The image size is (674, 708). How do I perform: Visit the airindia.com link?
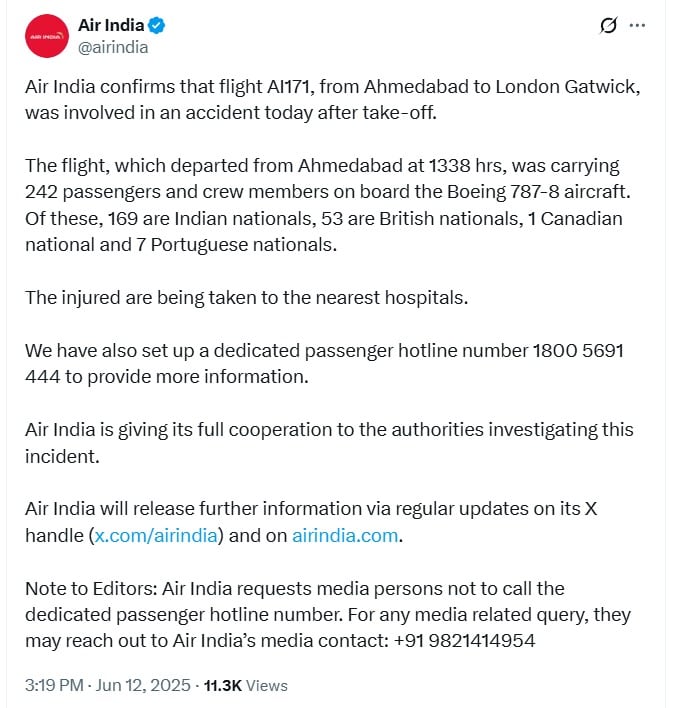click(345, 536)
